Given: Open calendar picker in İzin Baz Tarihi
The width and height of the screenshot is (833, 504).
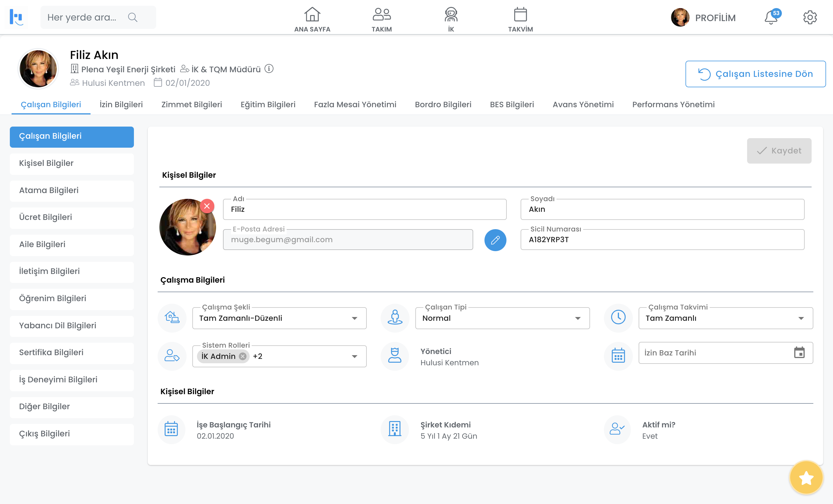Looking at the screenshot, I should pos(799,353).
